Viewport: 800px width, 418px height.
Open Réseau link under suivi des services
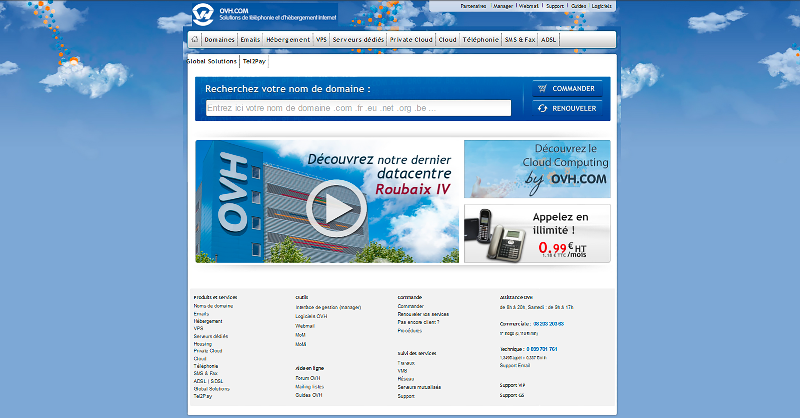click(x=406, y=379)
